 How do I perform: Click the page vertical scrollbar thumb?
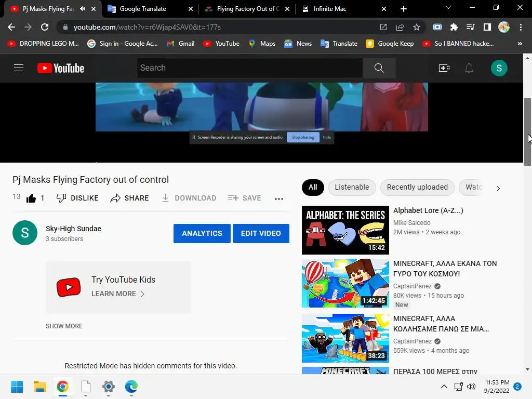click(x=527, y=131)
